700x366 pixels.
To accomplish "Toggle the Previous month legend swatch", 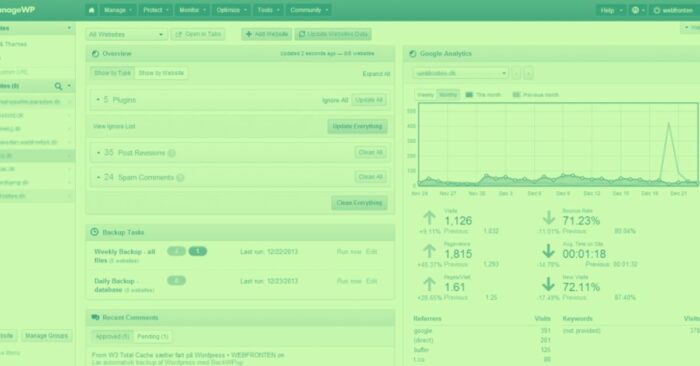I will tap(517, 95).
